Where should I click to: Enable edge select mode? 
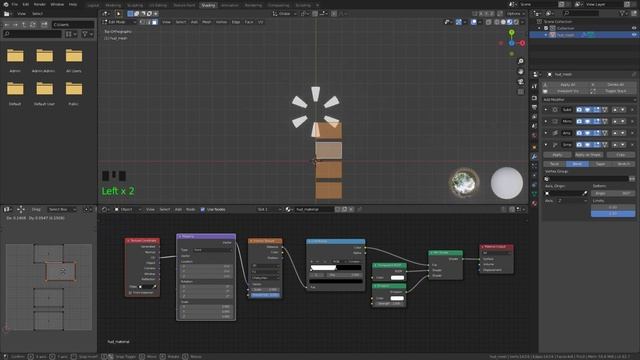pyautogui.click(x=149, y=22)
